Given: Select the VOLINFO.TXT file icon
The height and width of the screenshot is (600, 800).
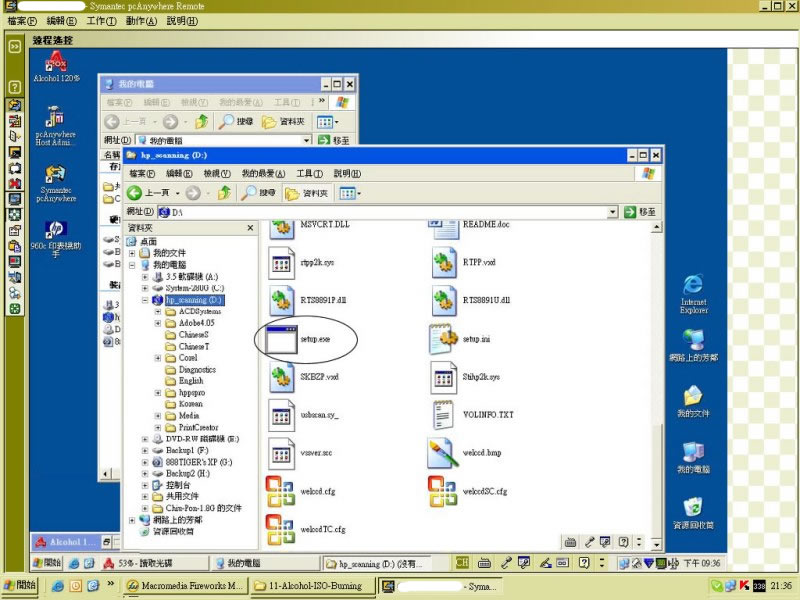Looking at the screenshot, I should [443, 415].
